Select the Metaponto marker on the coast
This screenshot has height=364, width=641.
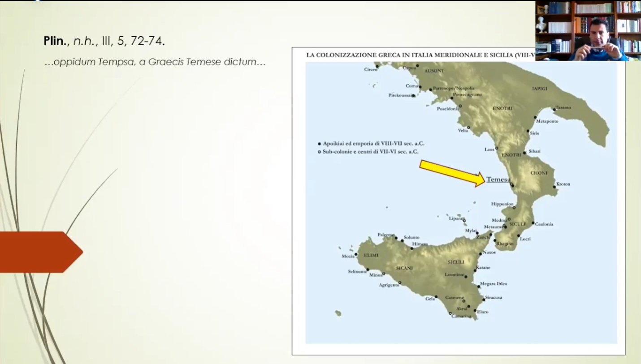pos(535,118)
